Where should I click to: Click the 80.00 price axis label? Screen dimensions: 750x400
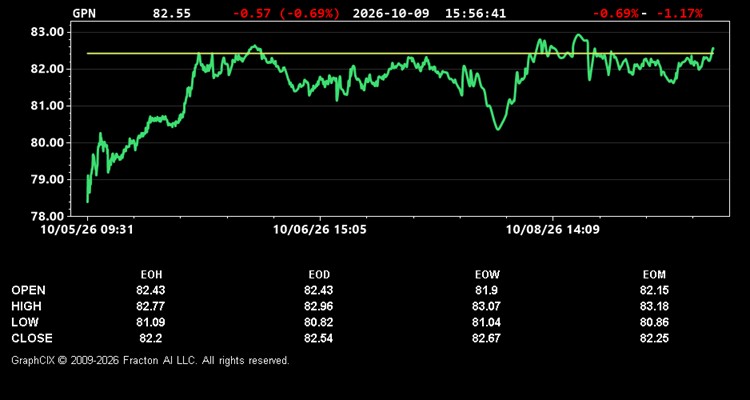click(47, 143)
